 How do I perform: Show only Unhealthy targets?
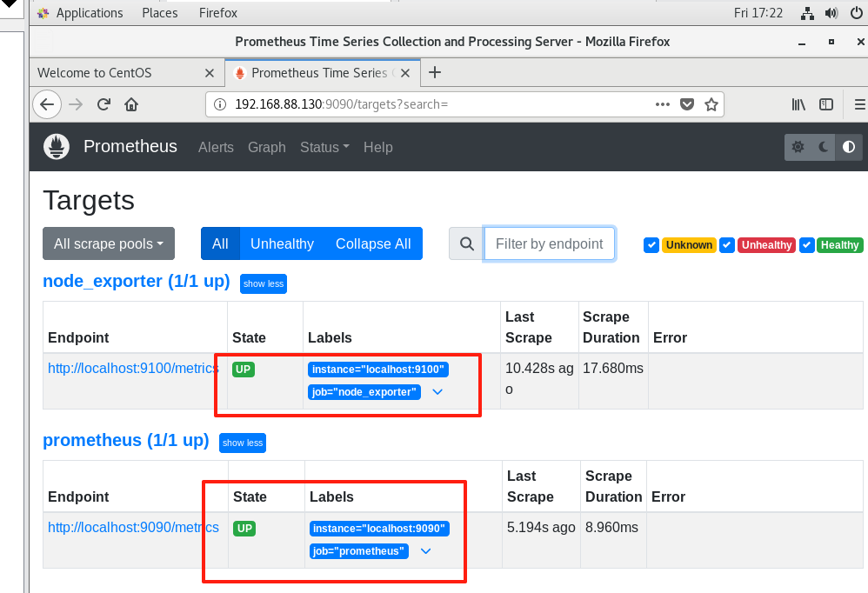(x=282, y=243)
